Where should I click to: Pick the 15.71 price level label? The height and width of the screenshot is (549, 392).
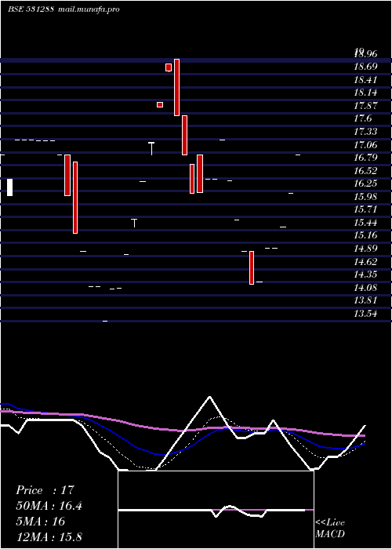[x=366, y=209]
